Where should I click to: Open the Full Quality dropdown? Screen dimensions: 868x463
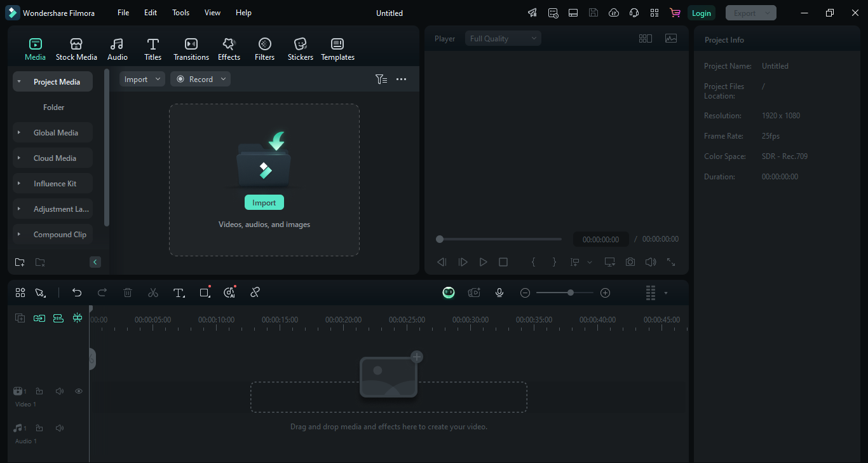pos(503,39)
